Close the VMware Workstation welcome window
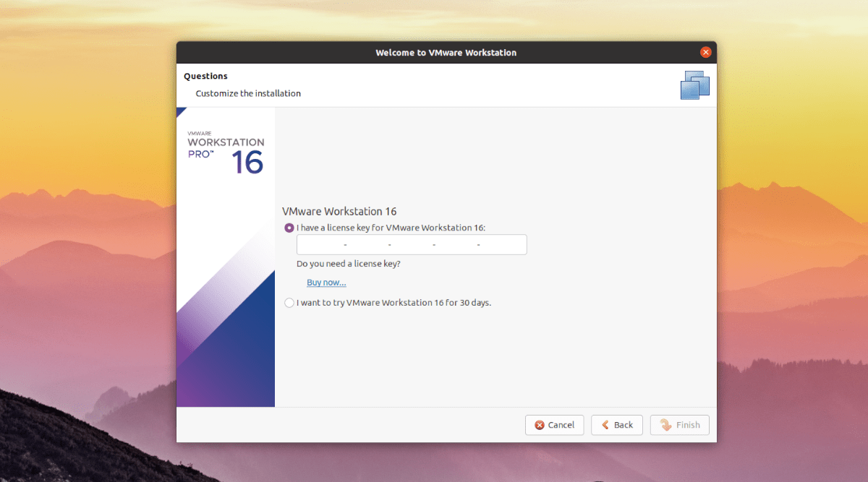This screenshot has height=482, width=868. (706, 52)
